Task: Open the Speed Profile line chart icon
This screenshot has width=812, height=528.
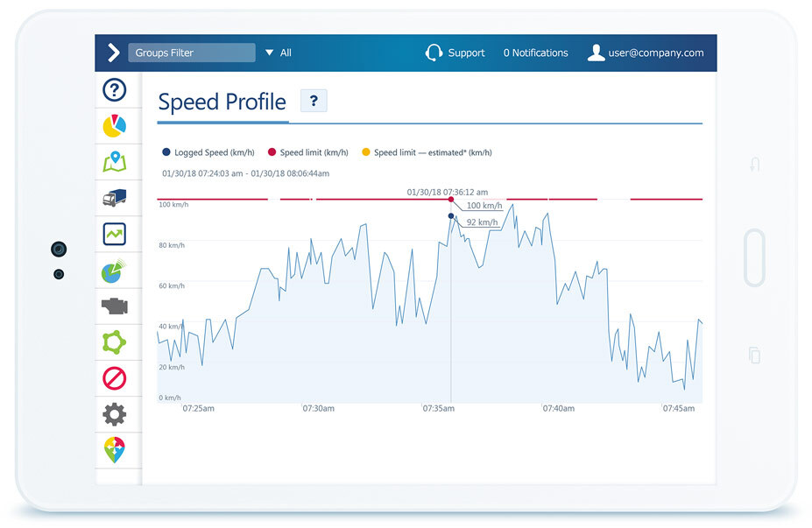Action: point(114,233)
